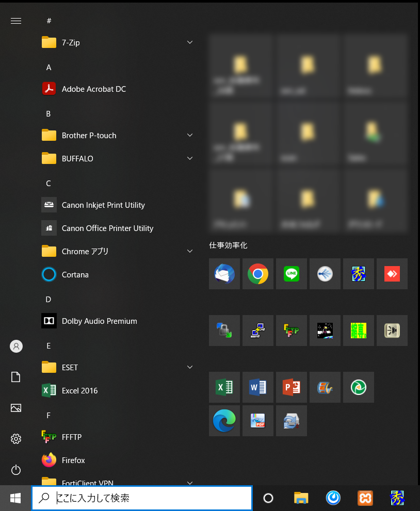
Task: Expand the BUFFALO folder chevron
Action: (190, 158)
